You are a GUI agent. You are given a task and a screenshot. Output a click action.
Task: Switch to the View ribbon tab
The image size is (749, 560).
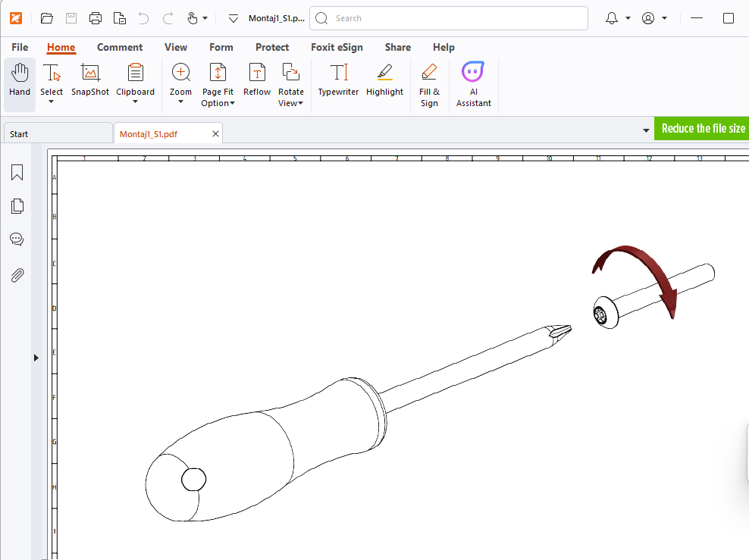pyautogui.click(x=176, y=47)
